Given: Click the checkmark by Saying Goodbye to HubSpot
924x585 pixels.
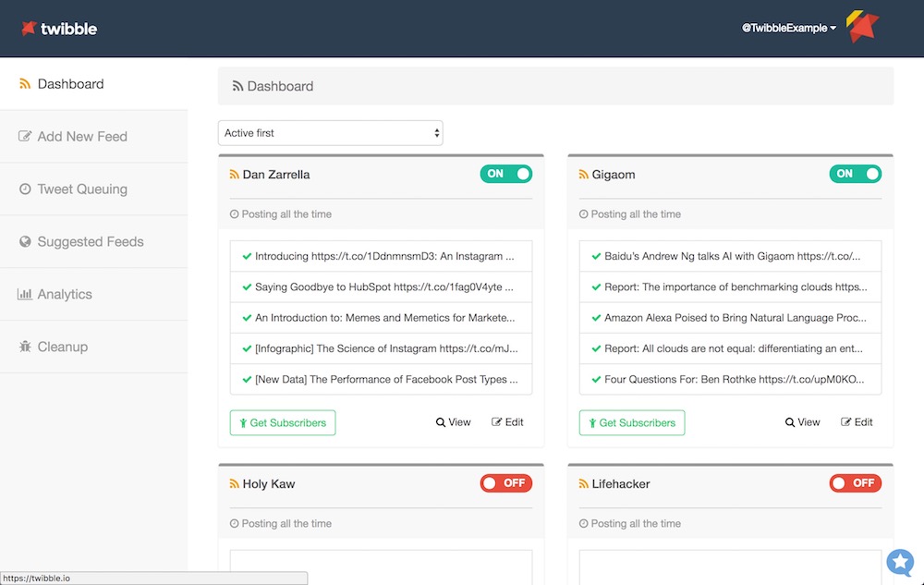Looking at the screenshot, I should (247, 286).
